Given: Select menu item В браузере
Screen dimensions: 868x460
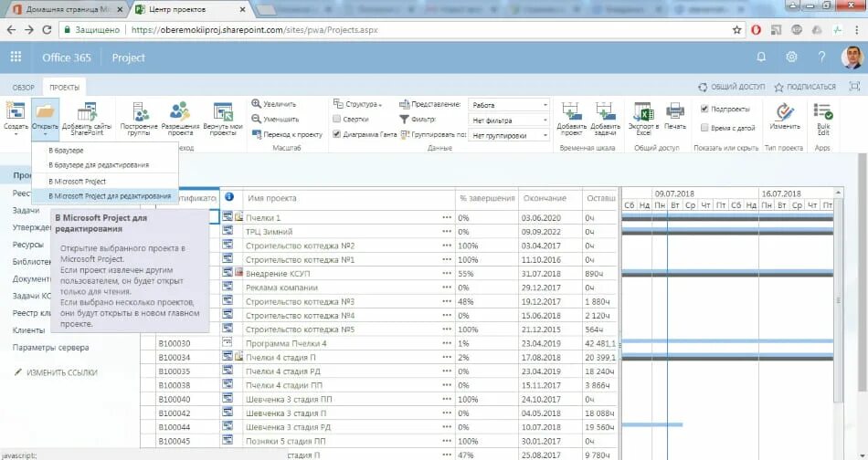Looking at the screenshot, I should pos(105,151).
